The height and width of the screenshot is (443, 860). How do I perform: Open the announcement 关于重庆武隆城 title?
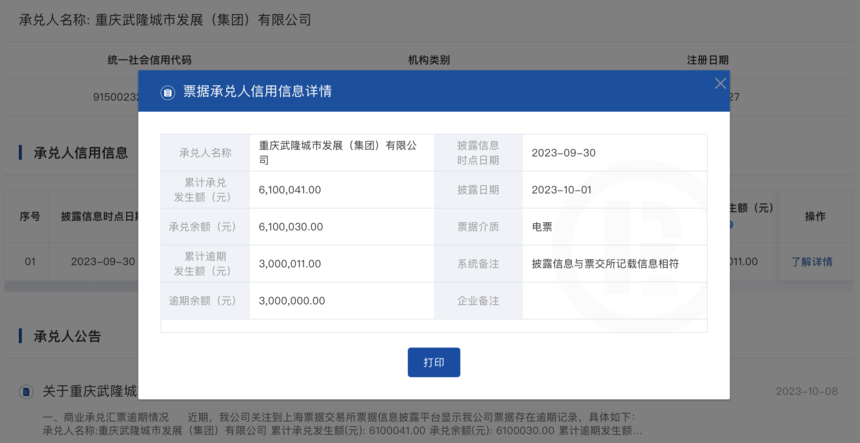coord(89,391)
